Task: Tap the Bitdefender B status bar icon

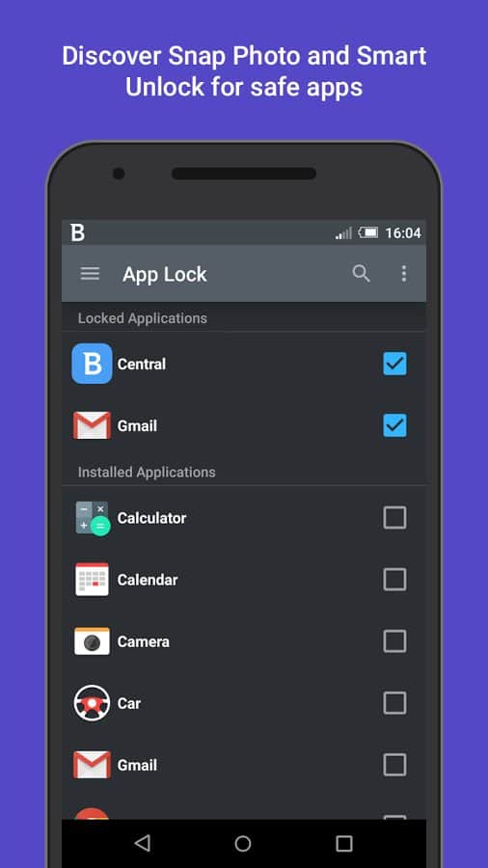Action: pos(77,232)
